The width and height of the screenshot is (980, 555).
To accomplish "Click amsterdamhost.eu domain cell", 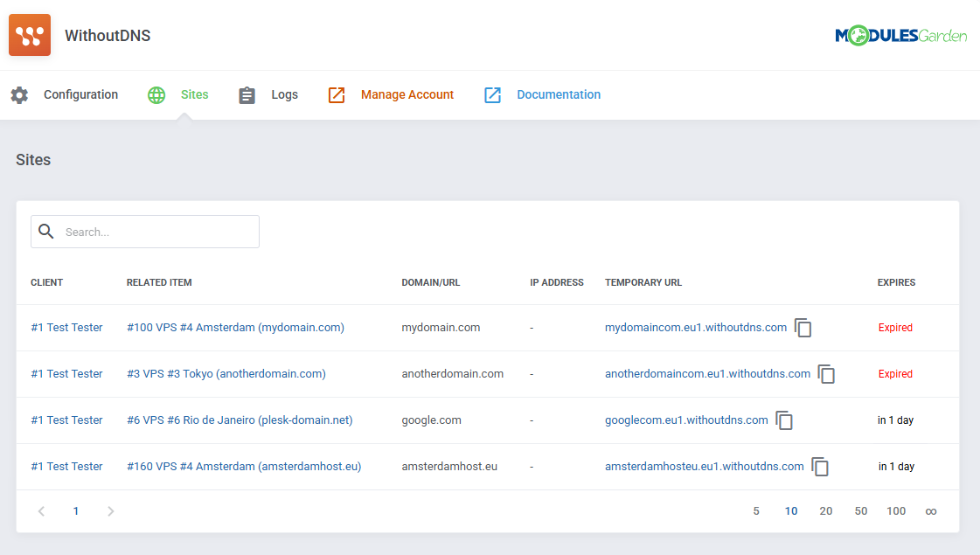I will (449, 466).
